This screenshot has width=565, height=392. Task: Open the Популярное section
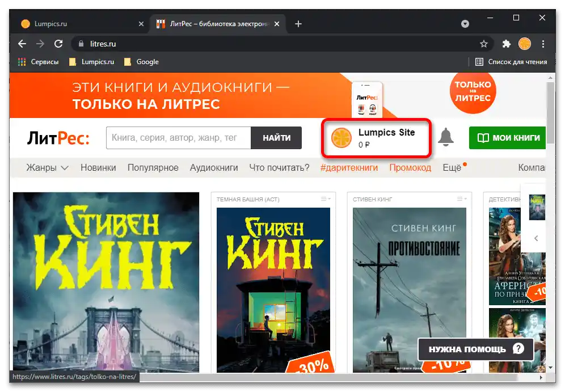click(x=153, y=168)
